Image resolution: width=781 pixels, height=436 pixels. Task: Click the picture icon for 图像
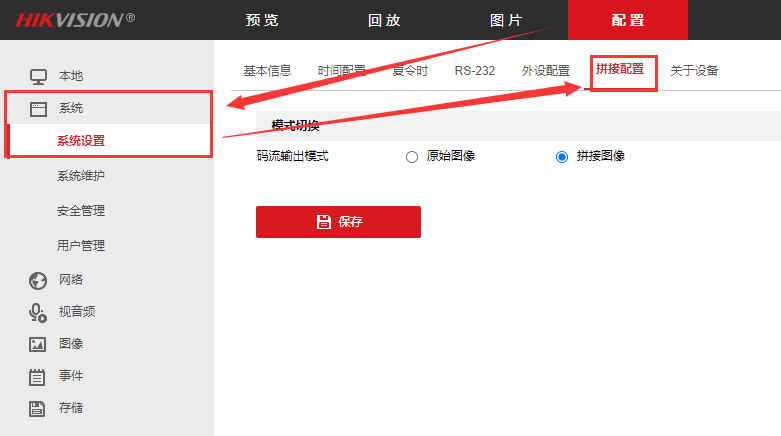[38, 344]
